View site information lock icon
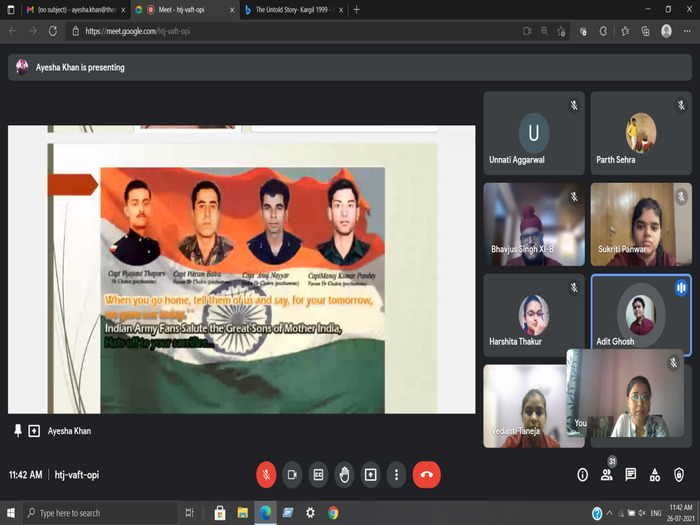 pos(75,31)
